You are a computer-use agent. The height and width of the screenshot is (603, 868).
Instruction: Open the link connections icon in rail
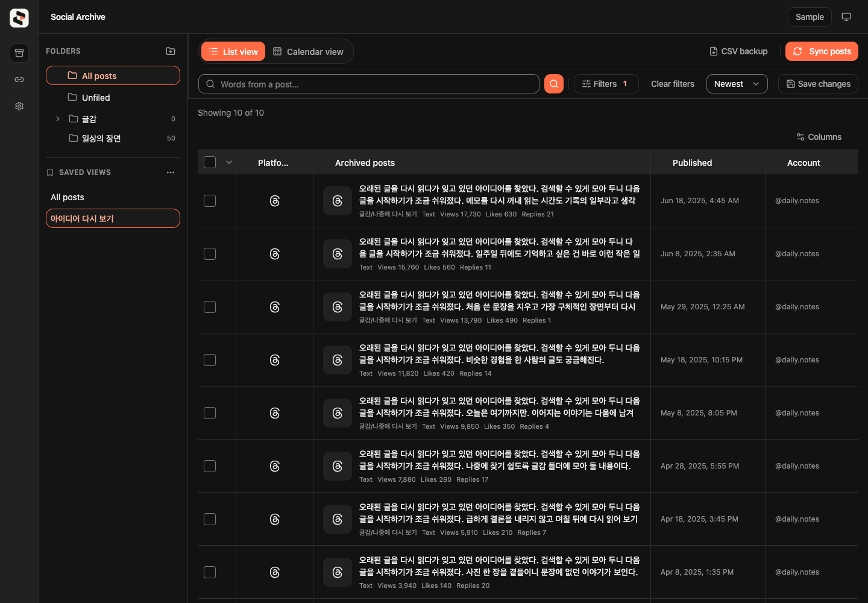[x=19, y=80]
